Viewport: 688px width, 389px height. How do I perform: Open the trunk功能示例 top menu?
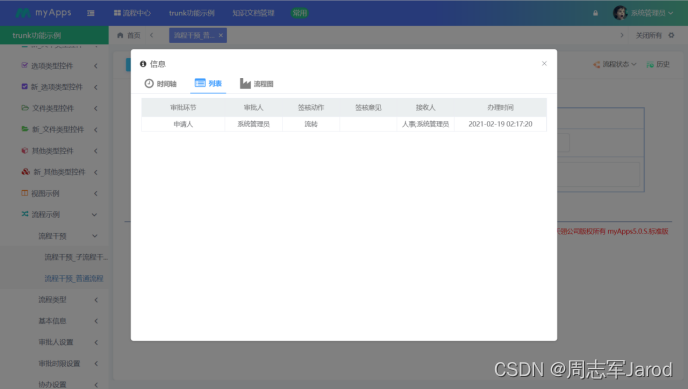[x=192, y=13]
